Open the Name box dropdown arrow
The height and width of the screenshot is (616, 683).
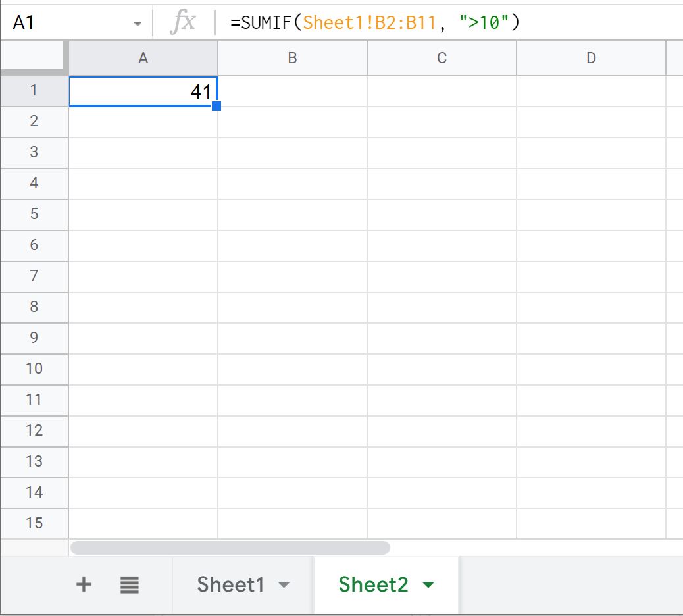tap(138, 24)
